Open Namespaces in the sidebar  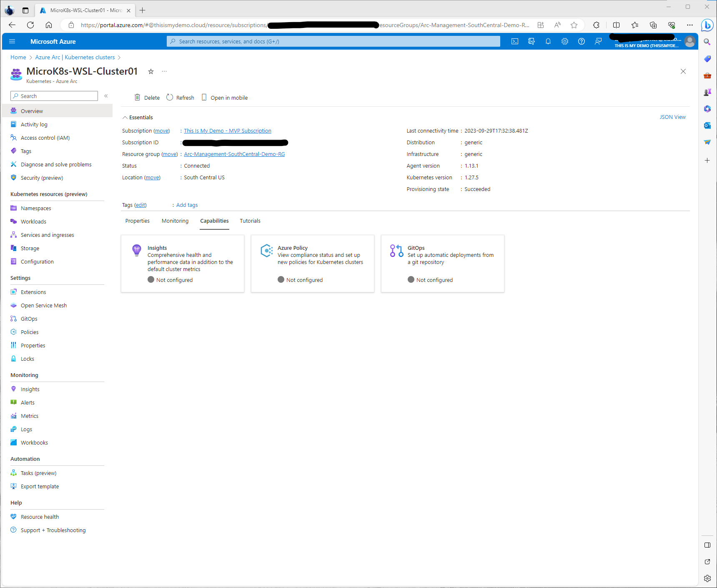pos(36,209)
